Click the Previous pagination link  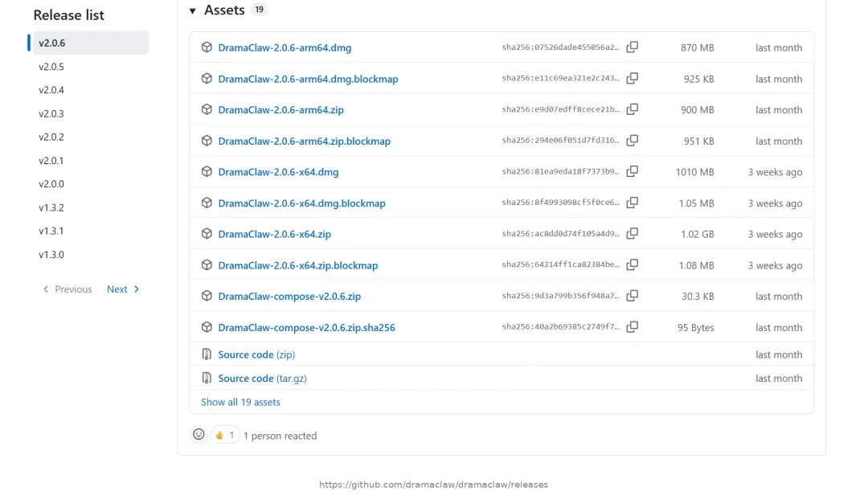tap(68, 289)
